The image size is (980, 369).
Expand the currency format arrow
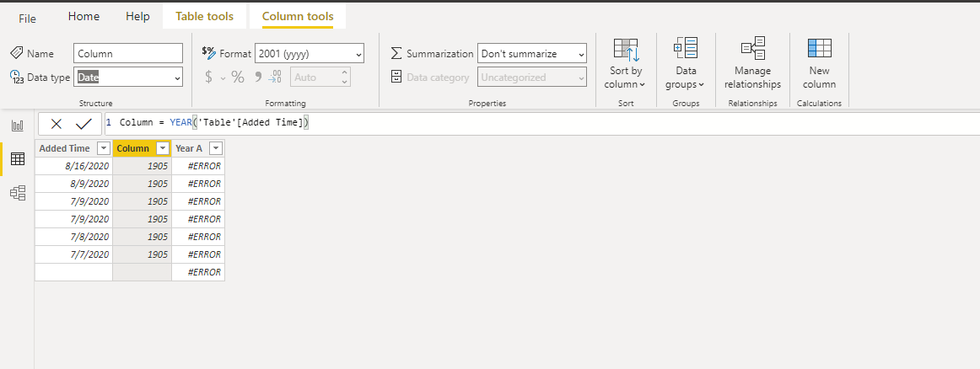pyautogui.click(x=223, y=78)
